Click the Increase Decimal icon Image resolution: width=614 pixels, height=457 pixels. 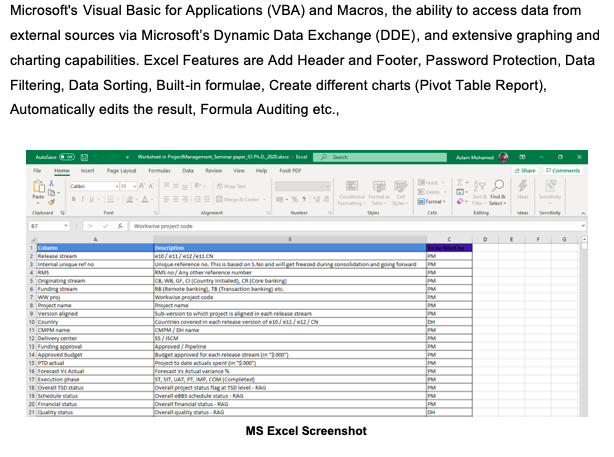coord(316,199)
